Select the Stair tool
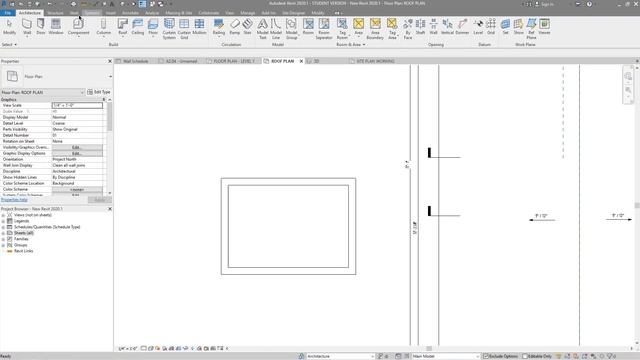Image resolution: width=640 pixels, height=360 pixels. 247,27
